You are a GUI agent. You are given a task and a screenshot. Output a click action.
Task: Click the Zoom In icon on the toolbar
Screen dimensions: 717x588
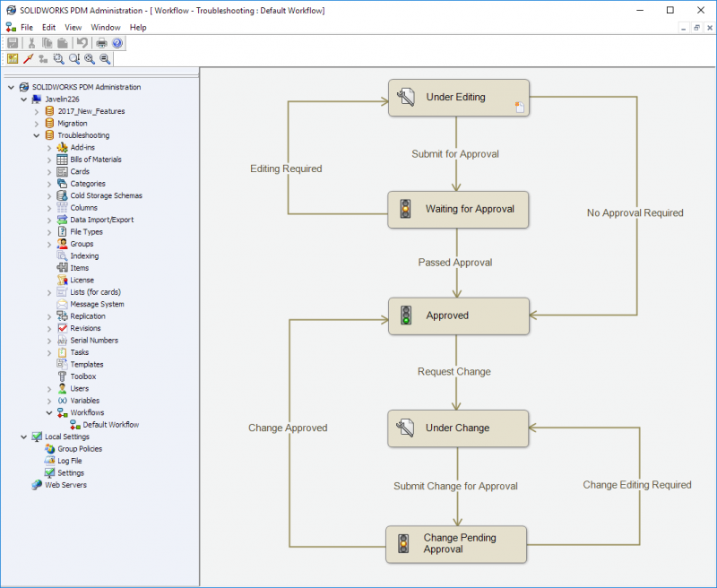tap(89, 59)
